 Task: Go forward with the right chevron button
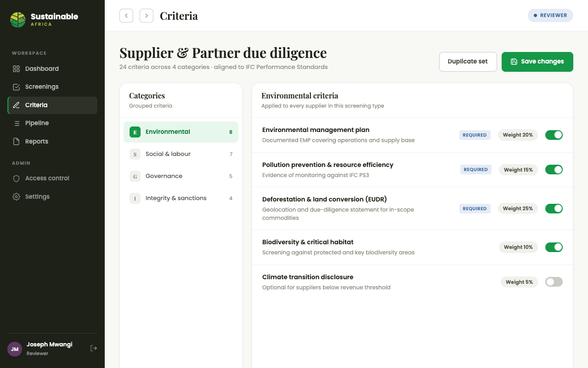pyautogui.click(x=147, y=16)
